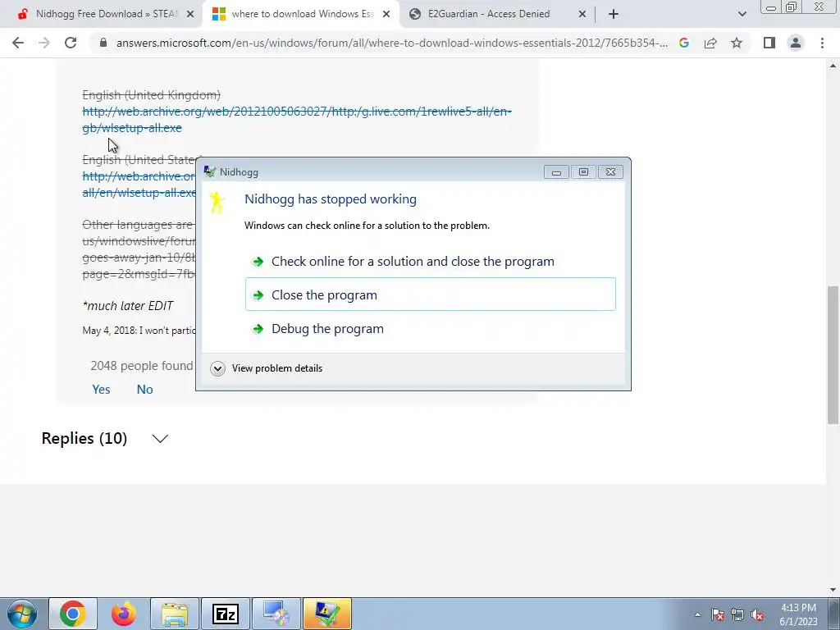The image size is (840, 630).
Task: Open Chrome three-dot menu
Action: click(822, 43)
